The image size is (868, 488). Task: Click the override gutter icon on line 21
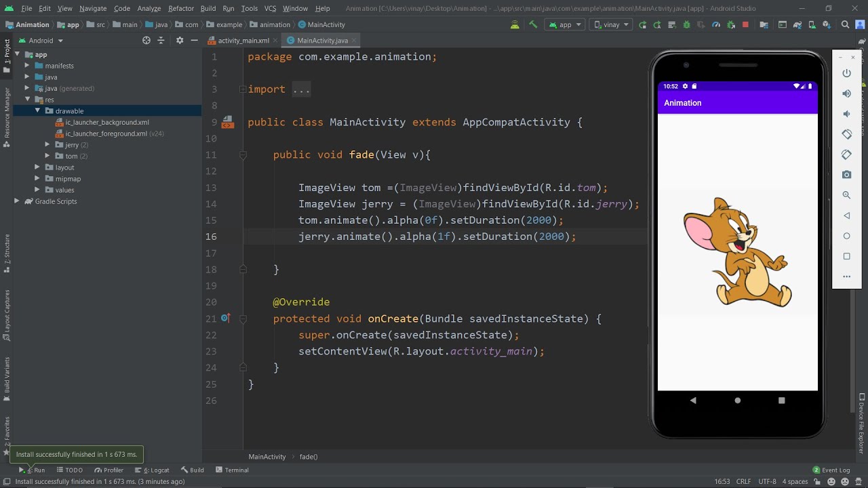(225, 318)
